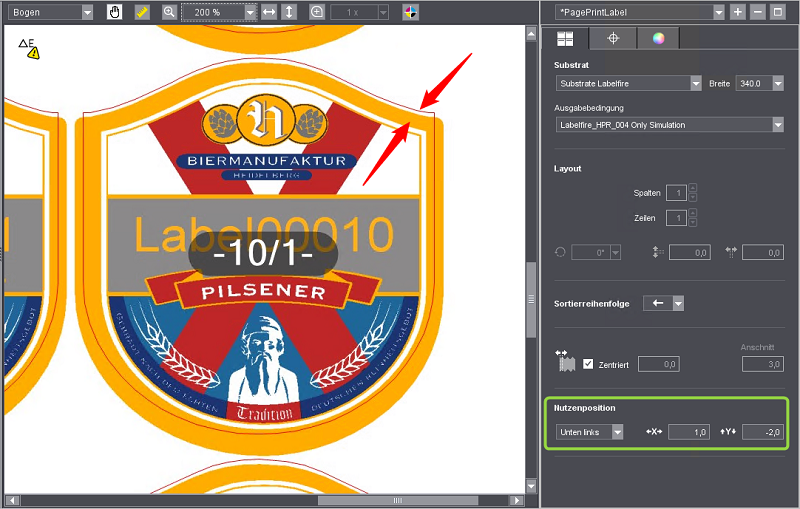800x509 pixels.
Task: Open the Ausgabebedingung dropdown list
Action: (x=777, y=125)
